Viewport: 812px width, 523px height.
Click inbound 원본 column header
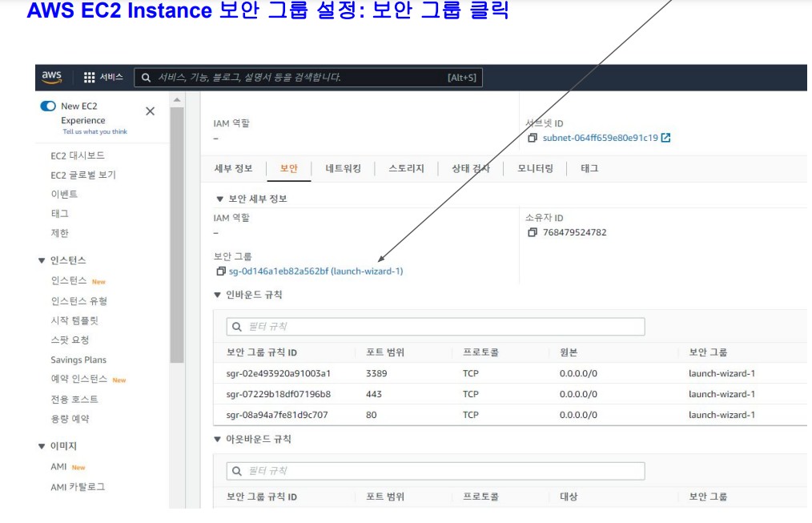point(569,352)
